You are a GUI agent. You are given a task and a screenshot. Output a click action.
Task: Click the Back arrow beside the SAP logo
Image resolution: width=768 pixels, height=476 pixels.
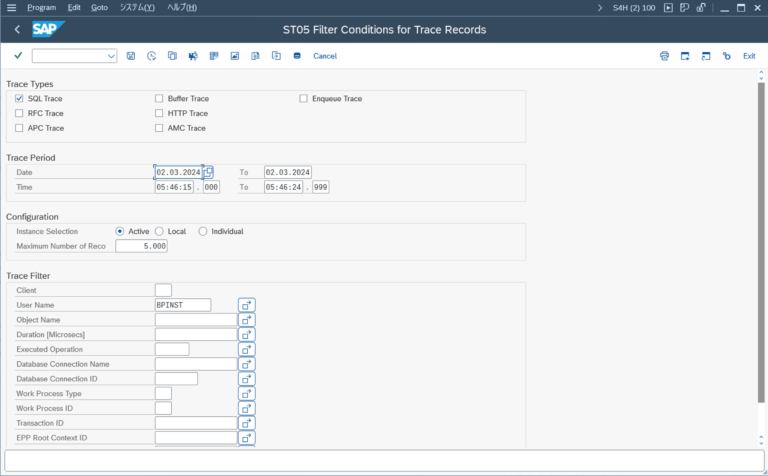tap(18, 30)
